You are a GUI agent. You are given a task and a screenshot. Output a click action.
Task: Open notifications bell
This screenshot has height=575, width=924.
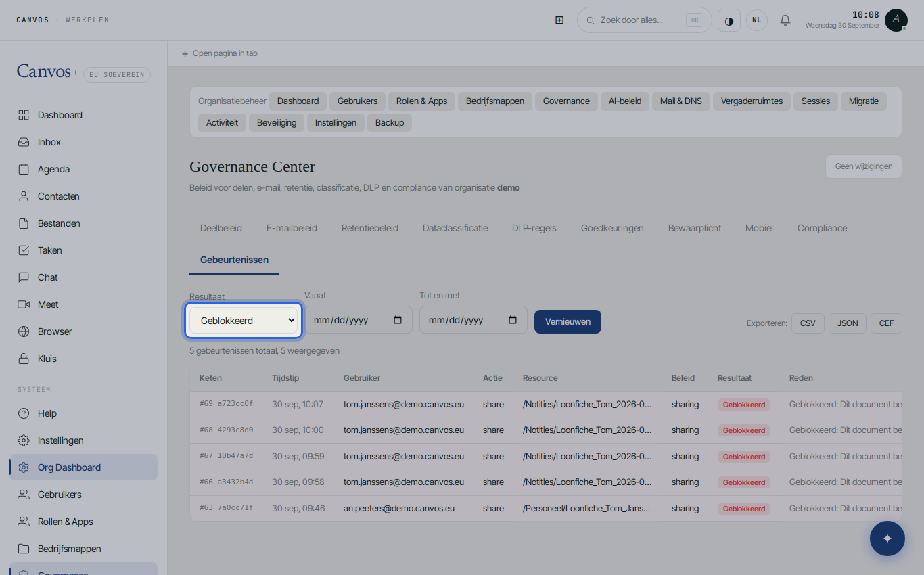tap(785, 20)
